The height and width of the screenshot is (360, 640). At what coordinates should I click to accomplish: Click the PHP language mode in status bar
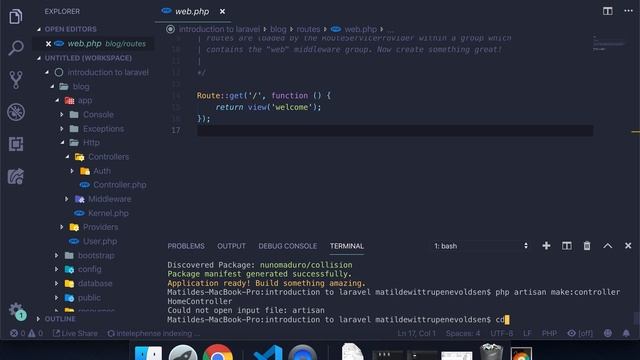(549, 333)
